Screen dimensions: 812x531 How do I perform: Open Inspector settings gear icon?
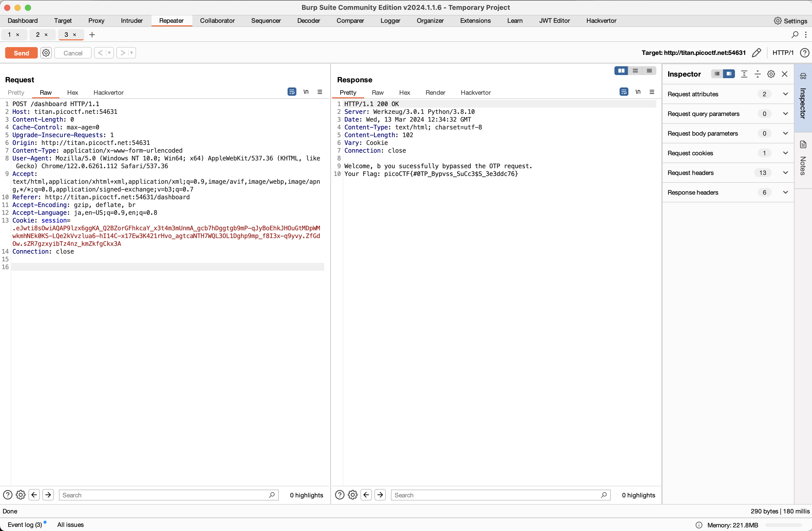point(771,74)
